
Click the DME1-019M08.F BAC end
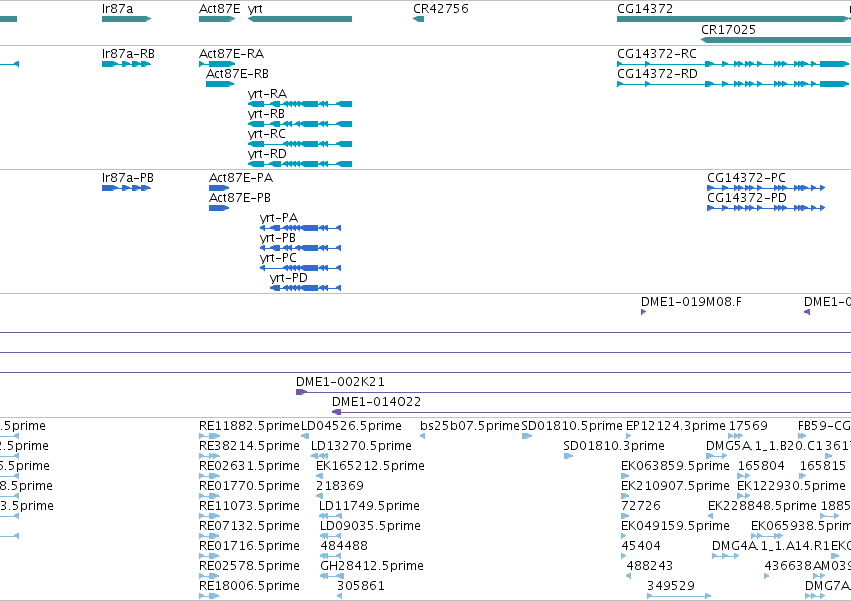tap(644, 312)
